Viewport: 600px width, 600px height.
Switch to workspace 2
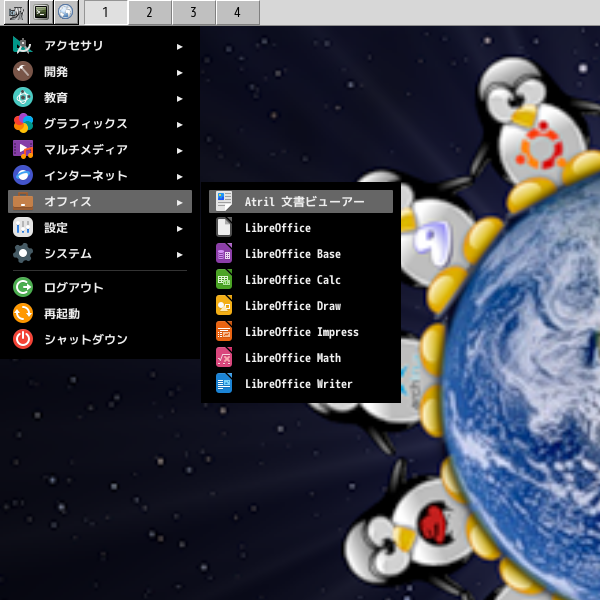click(150, 13)
